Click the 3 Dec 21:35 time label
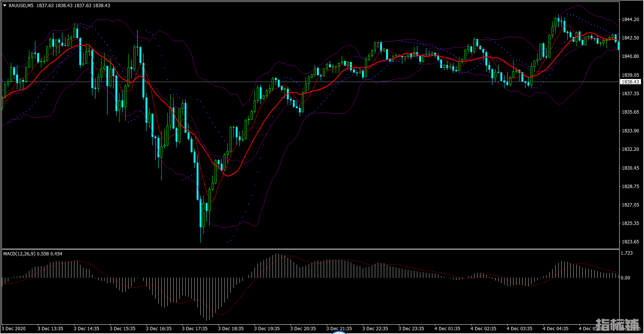Viewport: 644px width, 334px height. pos(339,329)
